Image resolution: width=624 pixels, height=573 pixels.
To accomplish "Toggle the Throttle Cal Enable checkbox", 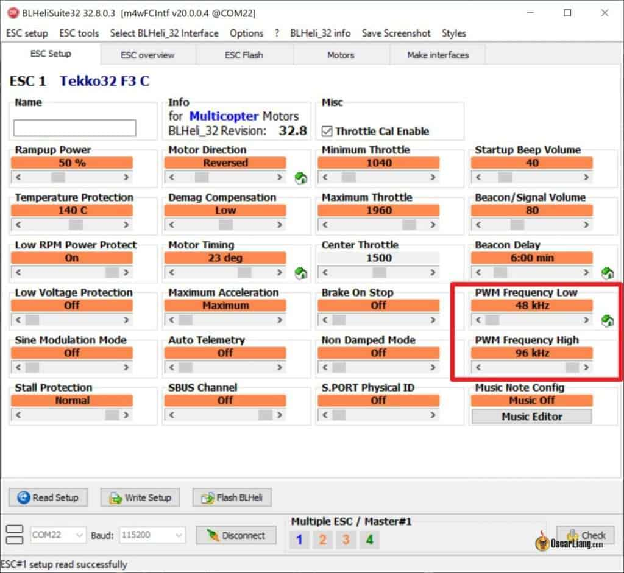I will [327, 131].
